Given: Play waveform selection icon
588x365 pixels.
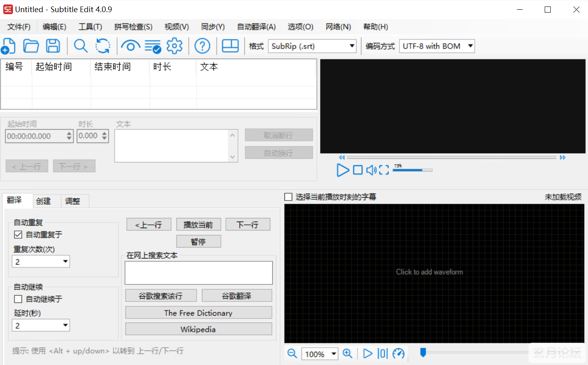Looking at the screenshot, I should point(367,354).
